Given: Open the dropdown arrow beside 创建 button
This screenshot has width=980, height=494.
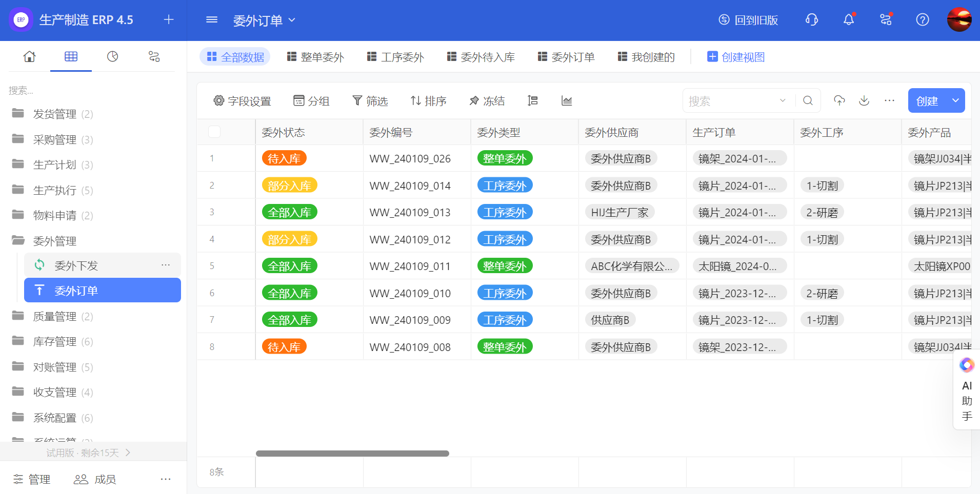Looking at the screenshot, I should [955, 100].
